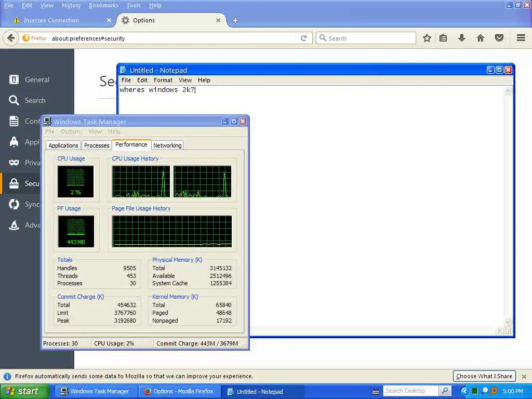The width and height of the screenshot is (532, 399).
Task: Click the PF Usage 443 MB gauge
Action: pos(76,231)
